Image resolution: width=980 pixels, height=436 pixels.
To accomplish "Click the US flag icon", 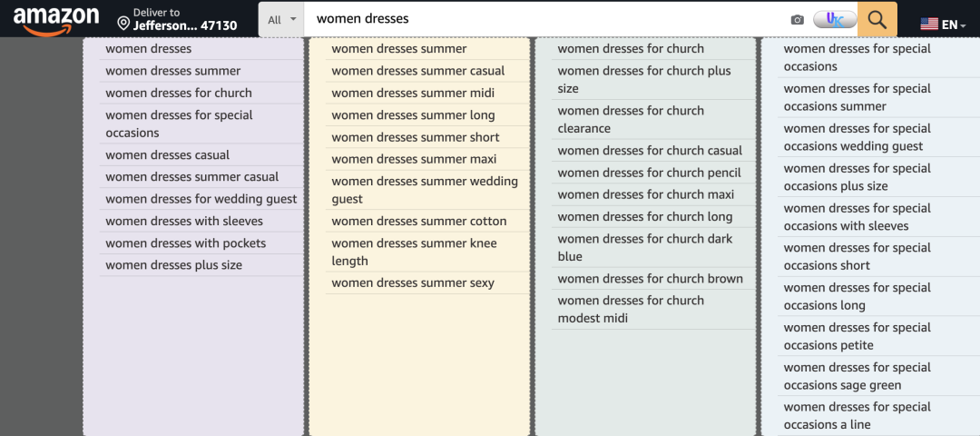I will click(929, 25).
